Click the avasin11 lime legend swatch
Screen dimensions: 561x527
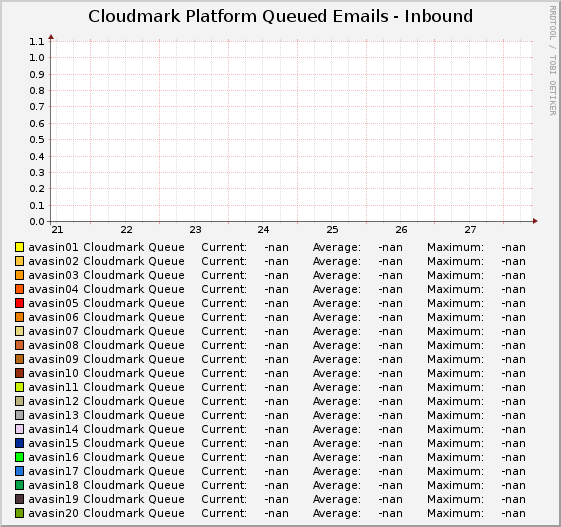pyautogui.click(x=19, y=387)
